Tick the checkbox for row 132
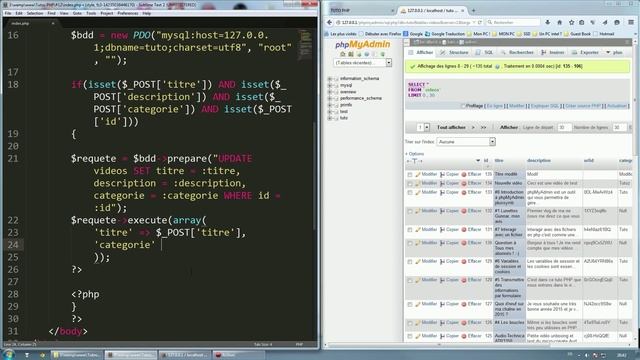The height and width of the screenshot is (360, 640). [x=410, y=211]
